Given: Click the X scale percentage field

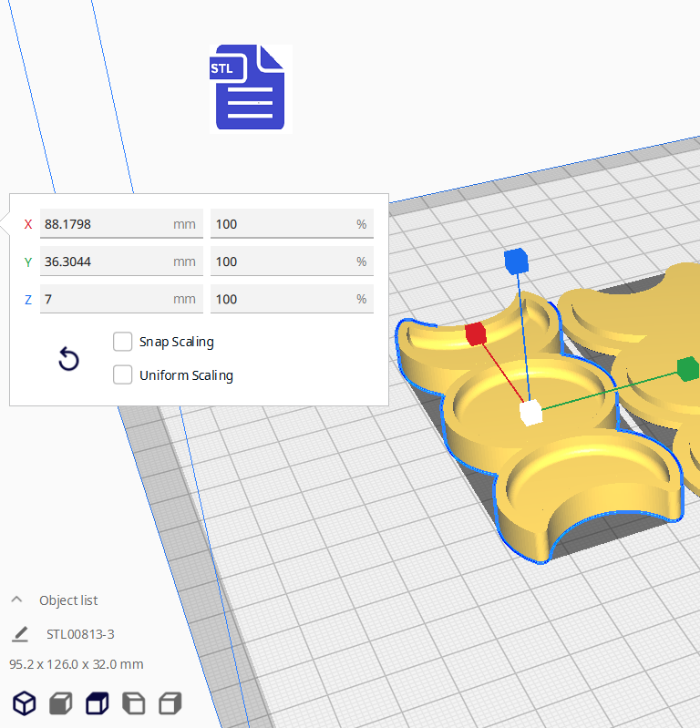Looking at the screenshot, I should click(x=283, y=224).
